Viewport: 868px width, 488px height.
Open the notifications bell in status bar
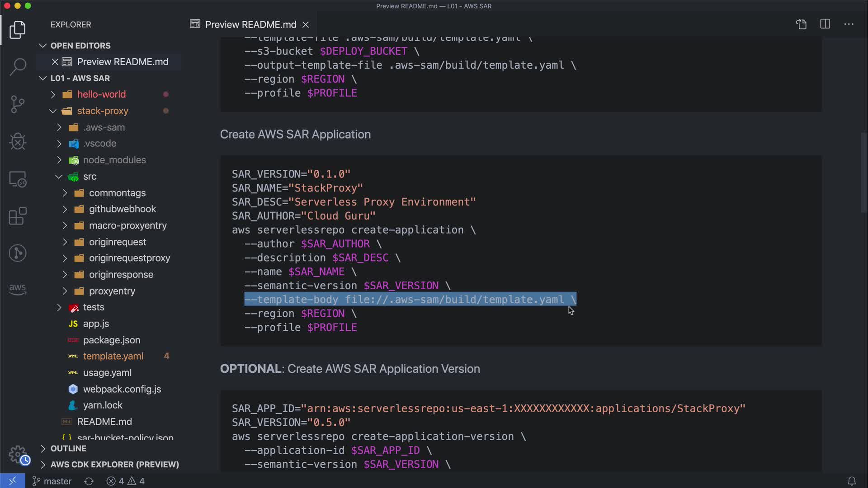click(x=852, y=481)
